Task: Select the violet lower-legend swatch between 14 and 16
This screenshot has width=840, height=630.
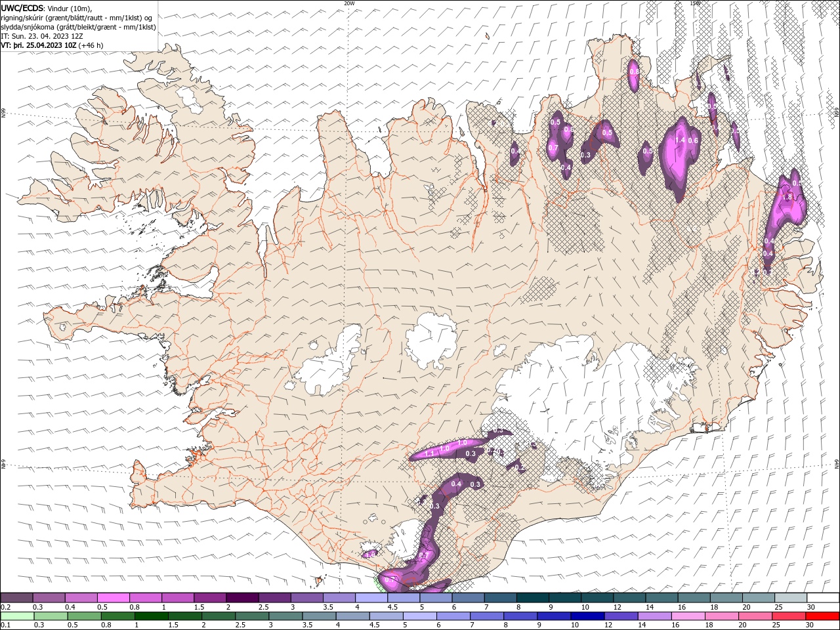Action: click(654, 616)
